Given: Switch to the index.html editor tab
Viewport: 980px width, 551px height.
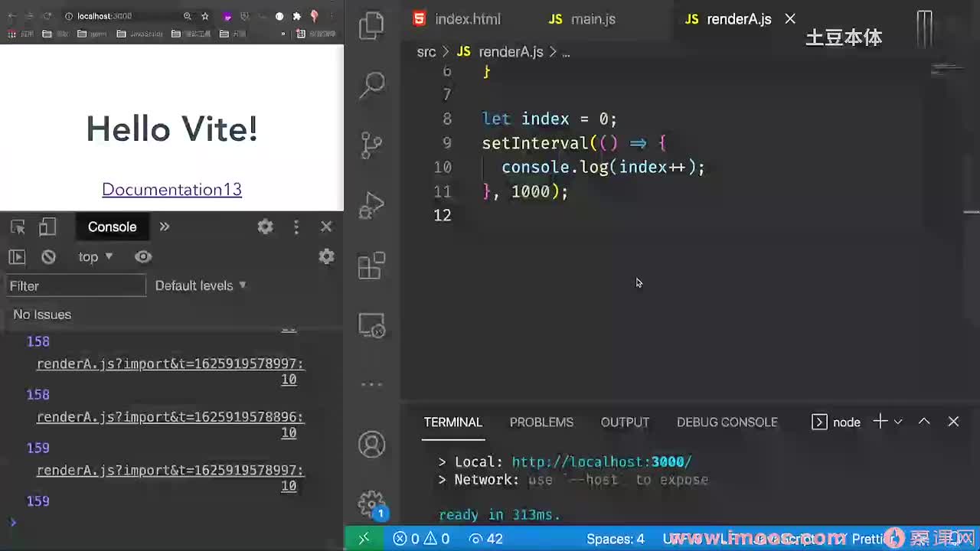Looking at the screenshot, I should tap(456, 19).
